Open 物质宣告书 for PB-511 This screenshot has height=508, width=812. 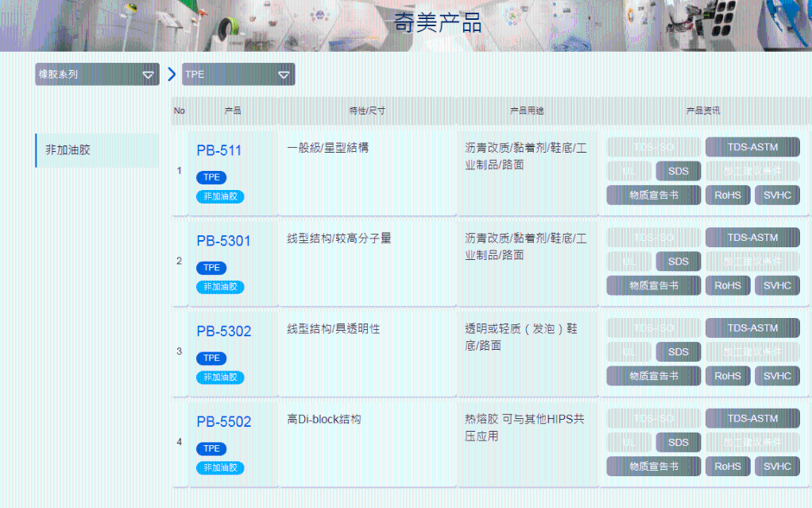coord(654,196)
